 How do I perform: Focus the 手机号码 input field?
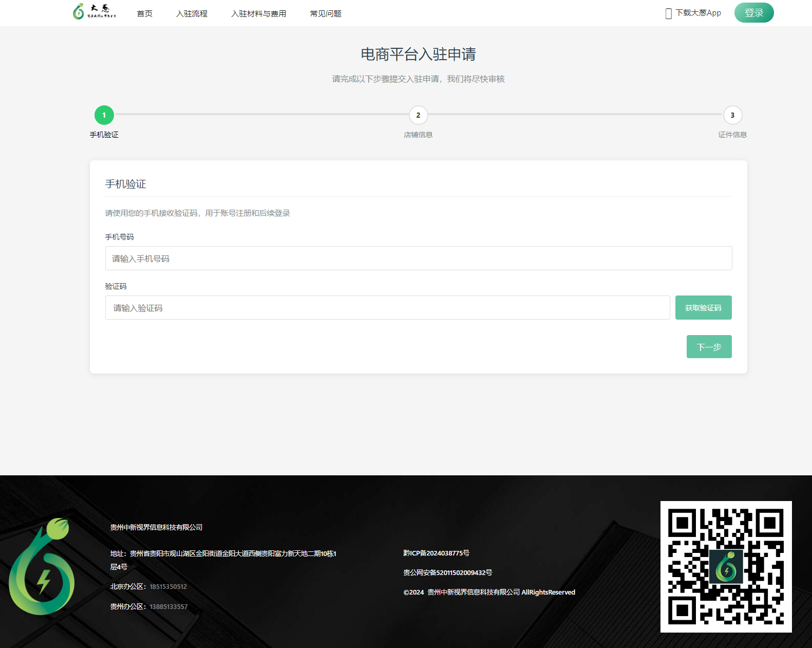(418, 258)
